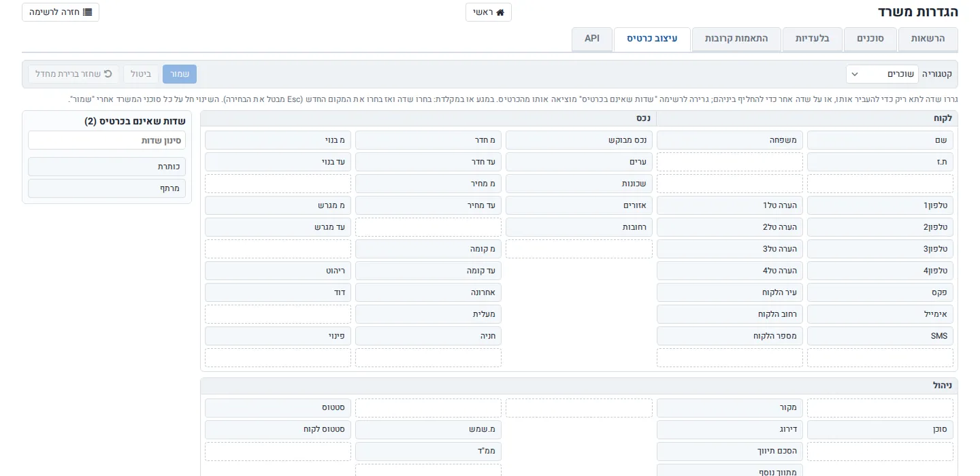Viewport: 980px width, 476px height.
Task: Pick the מספר הלקוח field
Action: (x=730, y=336)
